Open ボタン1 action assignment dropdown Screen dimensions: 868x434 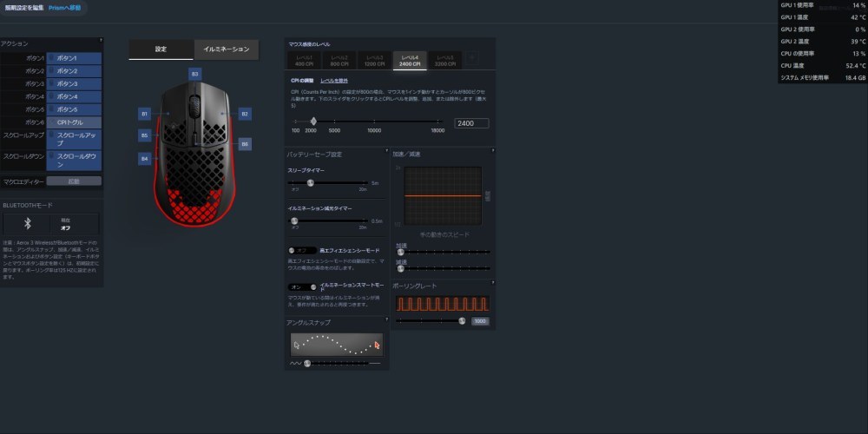(74, 58)
